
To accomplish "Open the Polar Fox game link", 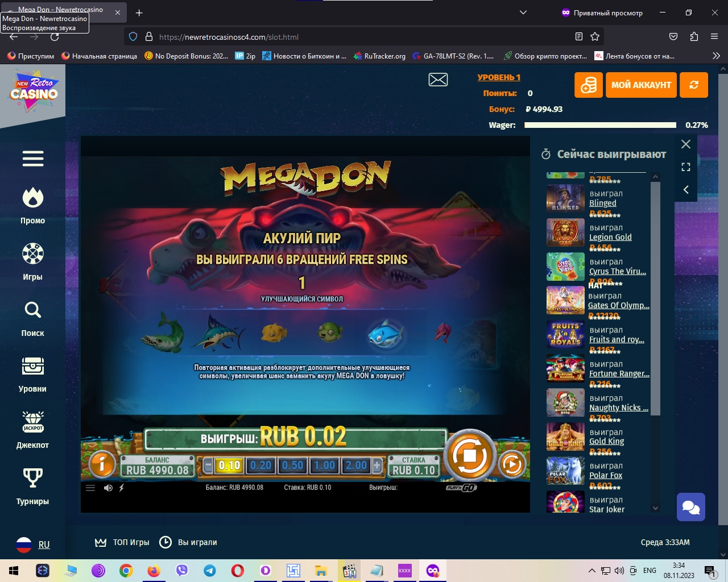I will [606, 475].
